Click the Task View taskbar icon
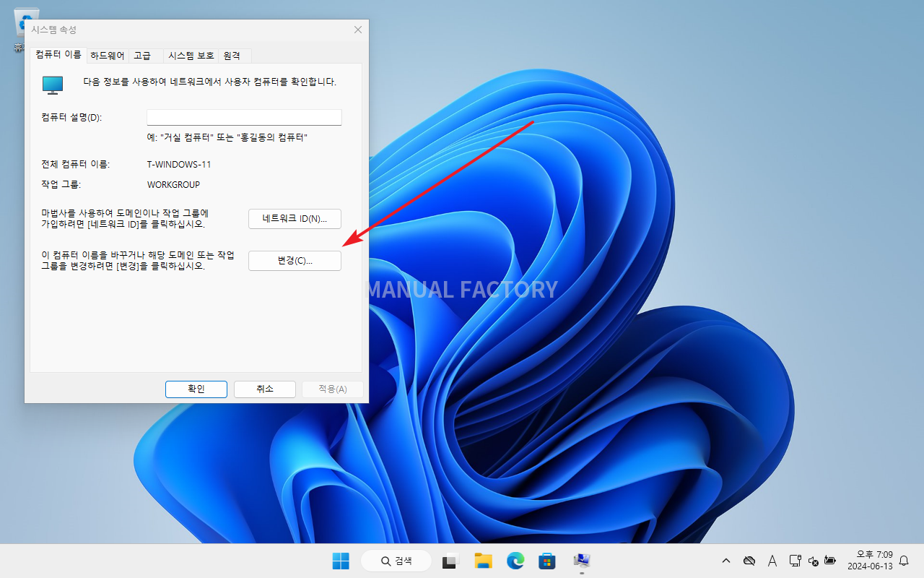 click(x=450, y=561)
